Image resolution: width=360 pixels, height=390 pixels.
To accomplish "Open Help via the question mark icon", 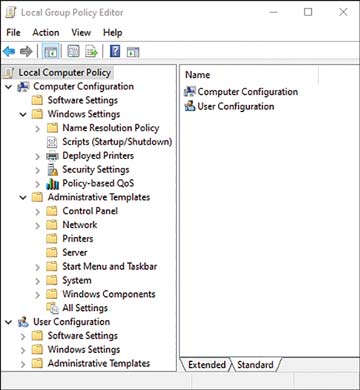I will pyautogui.click(x=115, y=52).
